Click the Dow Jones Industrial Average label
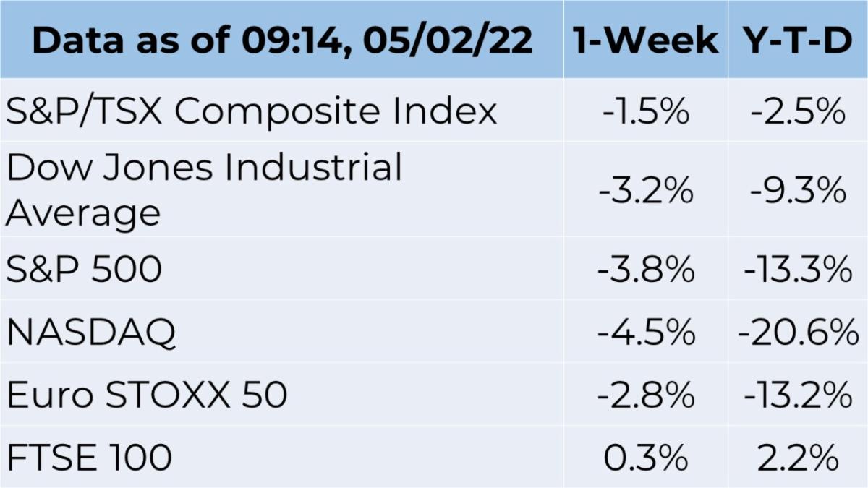868x488 pixels. [204, 191]
